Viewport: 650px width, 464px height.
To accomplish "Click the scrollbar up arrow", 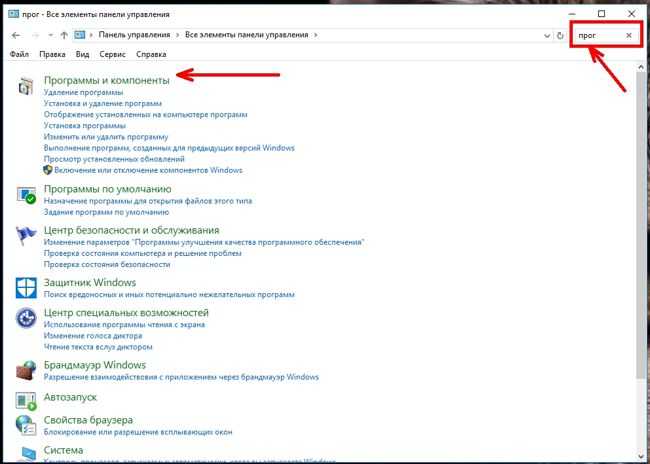I will pyautogui.click(x=641, y=66).
